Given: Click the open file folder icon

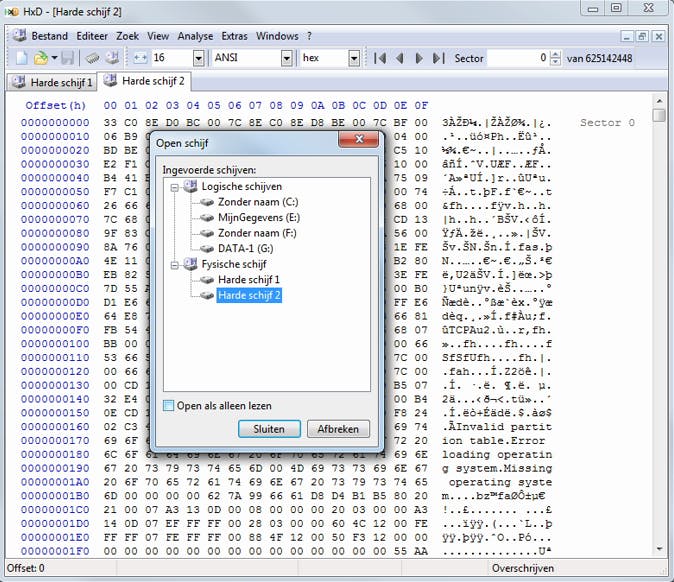Looking at the screenshot, I should coord(41,58).
